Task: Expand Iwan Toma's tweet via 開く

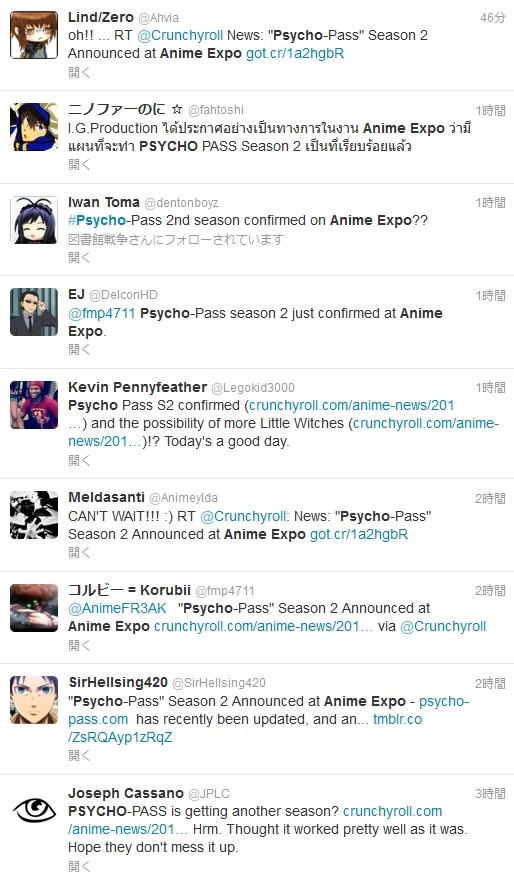Action: pyautogui.click(x=79, y=257)
